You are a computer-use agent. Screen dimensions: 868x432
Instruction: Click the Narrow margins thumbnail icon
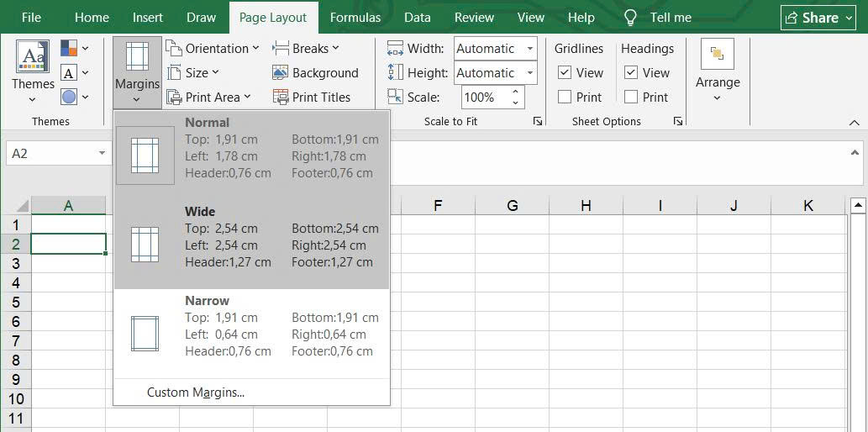click(145, 334)
